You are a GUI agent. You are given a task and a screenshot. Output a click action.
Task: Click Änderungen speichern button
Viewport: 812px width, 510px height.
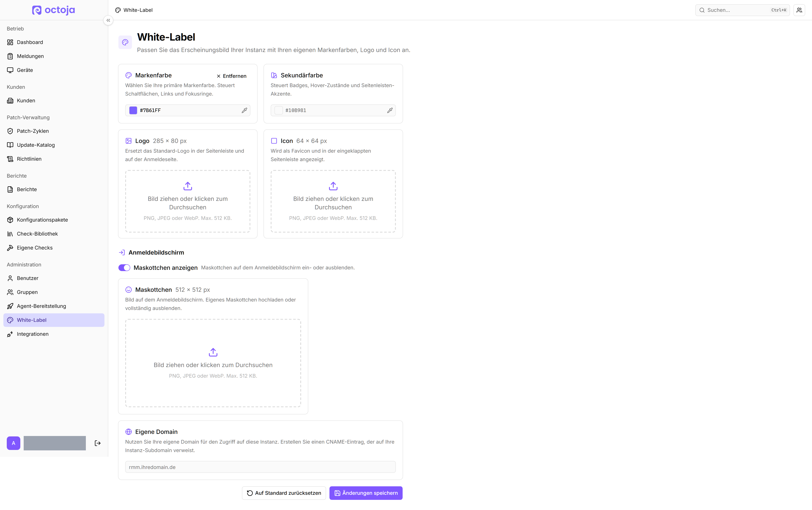pyautogui.click(x=366, y=493)
